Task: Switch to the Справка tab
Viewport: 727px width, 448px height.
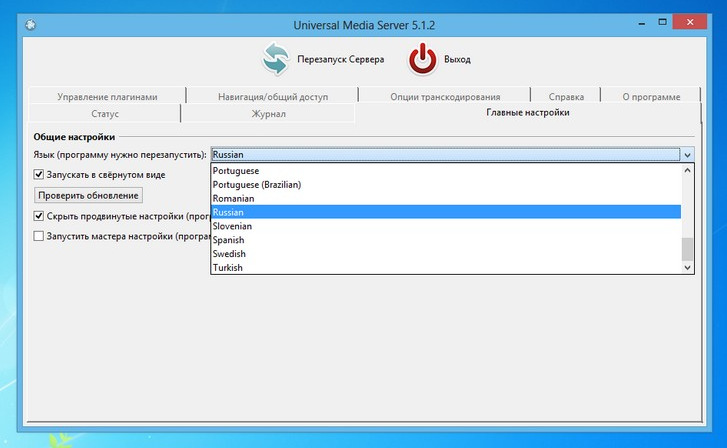Action: coord(566,96)
